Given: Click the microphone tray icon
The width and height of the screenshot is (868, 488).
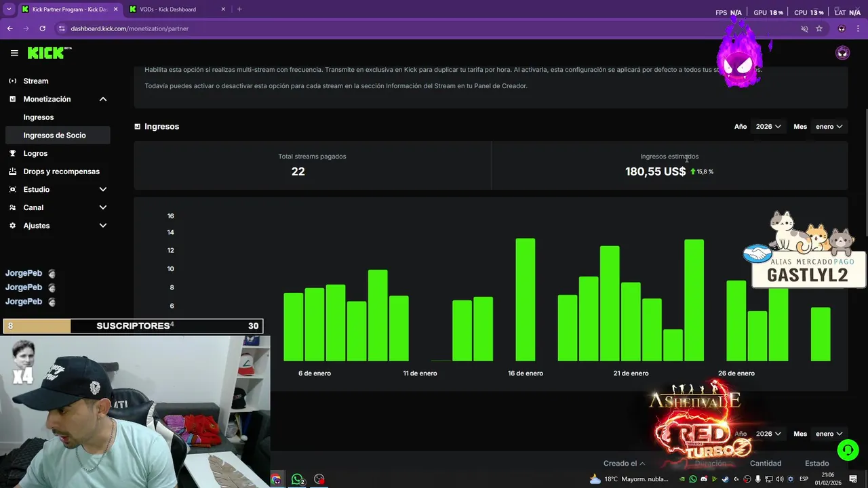Looking at the screenshot, I should tap(757, 479).
